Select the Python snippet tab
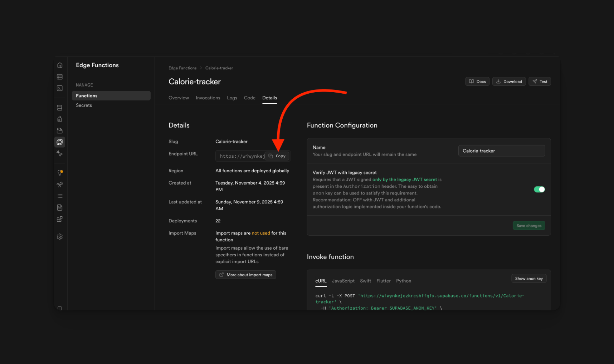 [x=404, y=281]
